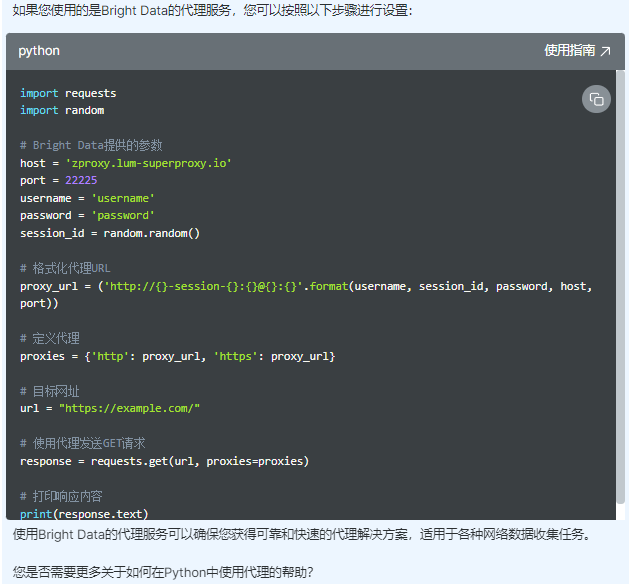Click the '# 定义代理' comment

coord(50,339)
